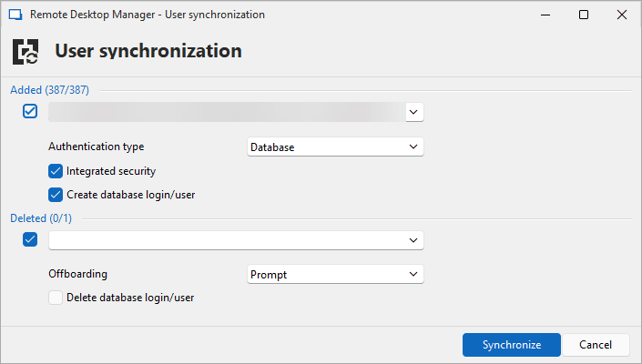Click the Offboarding label text
This screenshot has width=642, height=364.
(77, 274)
